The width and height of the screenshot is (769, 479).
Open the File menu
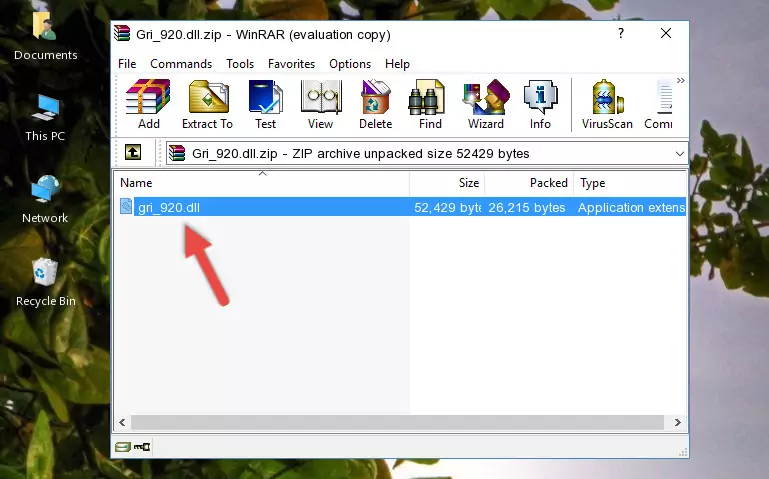point(127,64)
